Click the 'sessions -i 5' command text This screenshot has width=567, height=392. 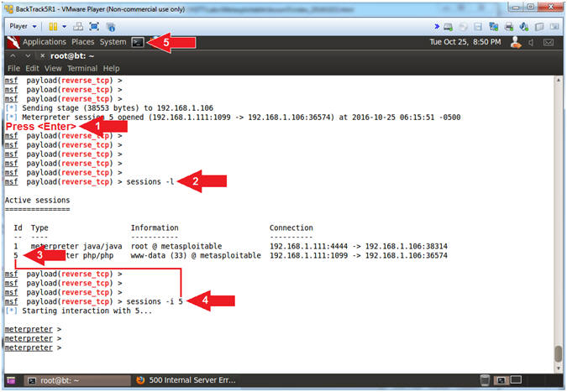155,301
